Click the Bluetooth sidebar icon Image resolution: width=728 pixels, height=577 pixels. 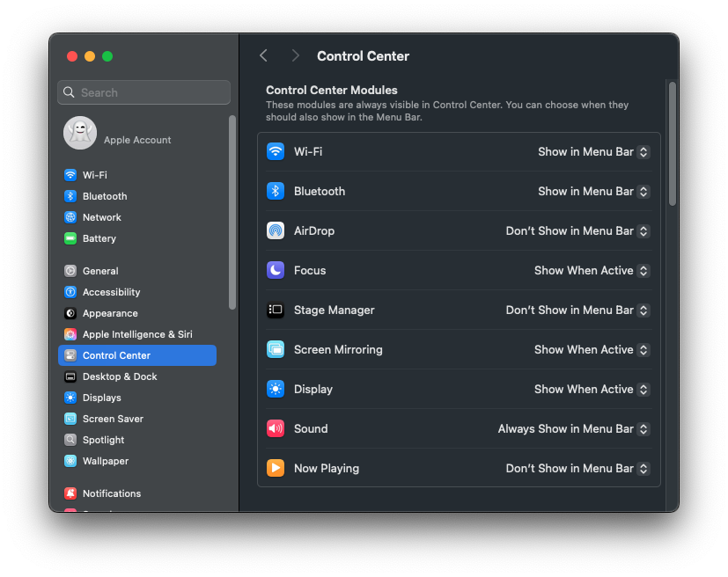click(x=70, y=196)
